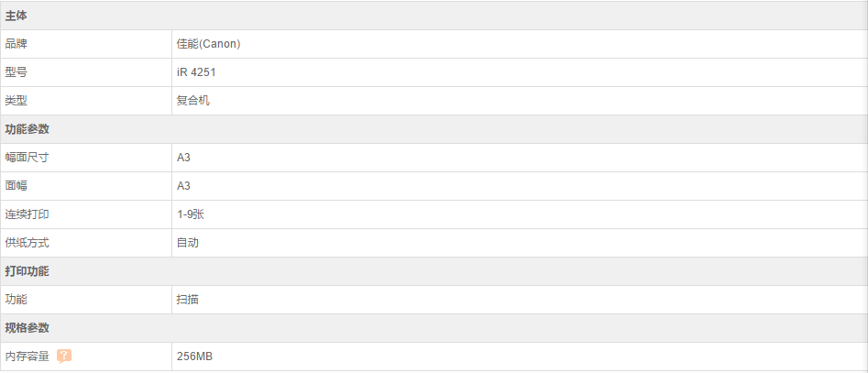Viewport: 868px width, 373px height.
Task: Click the 功能参数 section header
Action: (27, 129)
